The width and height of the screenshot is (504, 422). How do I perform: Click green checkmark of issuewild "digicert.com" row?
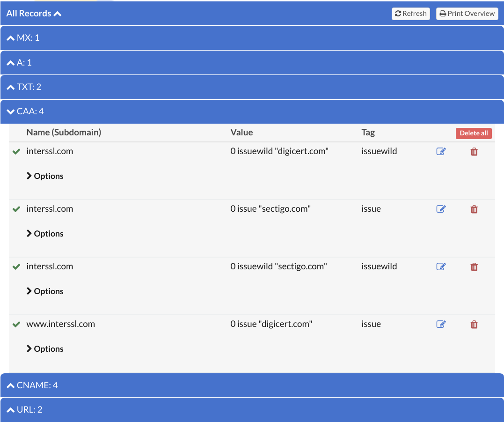[x=16, y=151]
